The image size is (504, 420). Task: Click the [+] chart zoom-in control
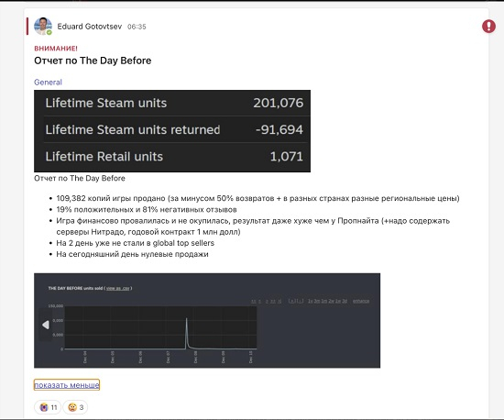[291, 301]
